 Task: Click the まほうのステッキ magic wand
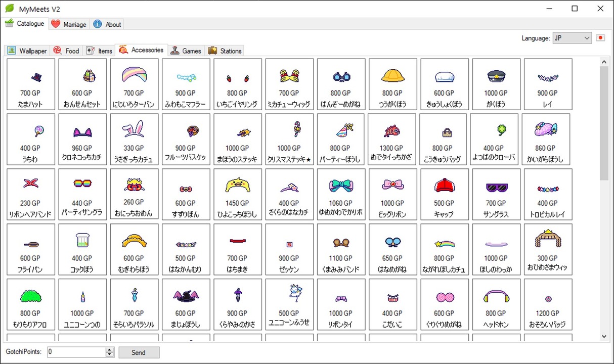point(238,139)
